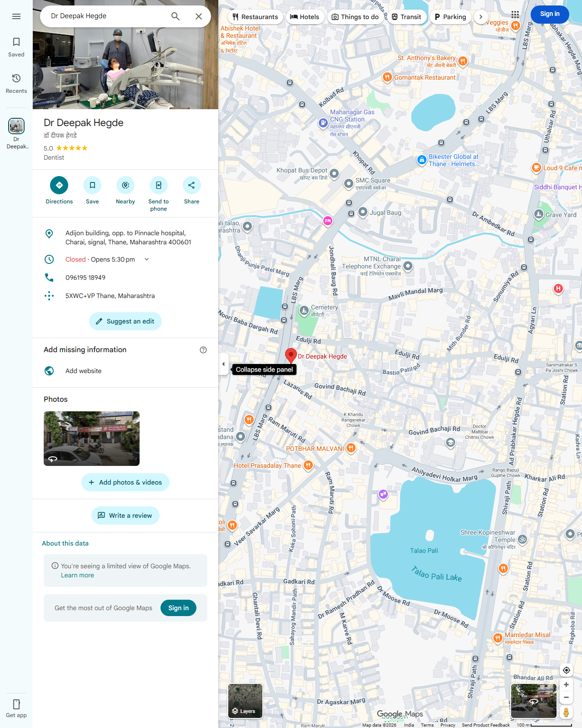582x728 pixels.
Task: Click the Mamledar Misal restaurant marker
Action: coord(498,638)
